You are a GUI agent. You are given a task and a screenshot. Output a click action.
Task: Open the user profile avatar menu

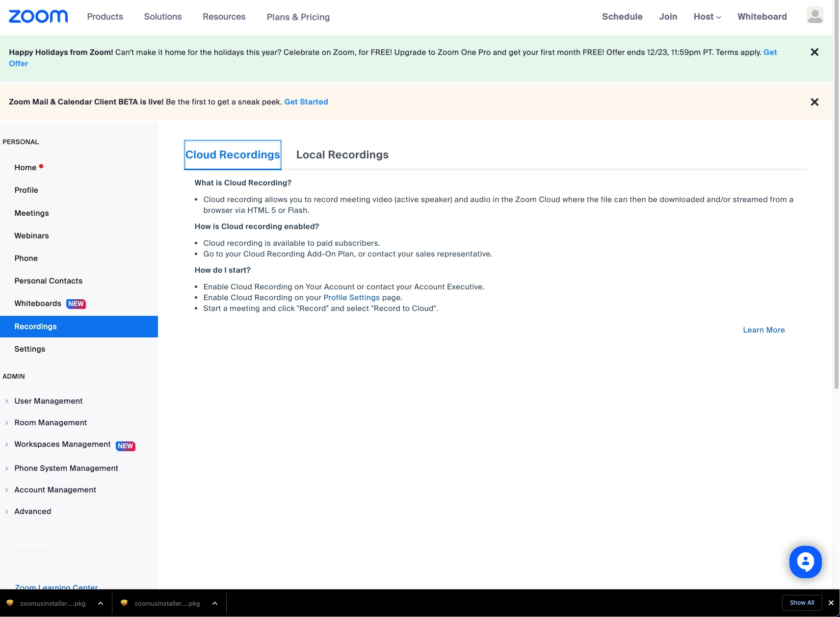tap(815, 15)
